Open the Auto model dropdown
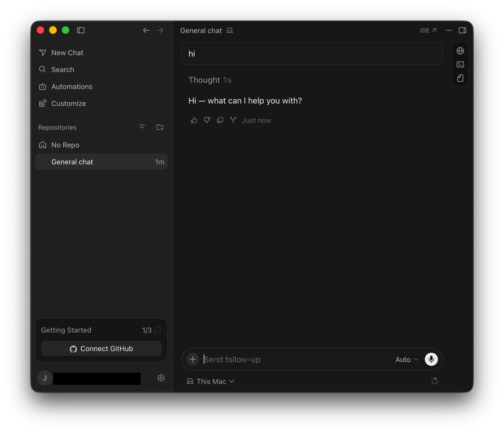This screenshot has height=433, width=504. [x=407, y=360]
